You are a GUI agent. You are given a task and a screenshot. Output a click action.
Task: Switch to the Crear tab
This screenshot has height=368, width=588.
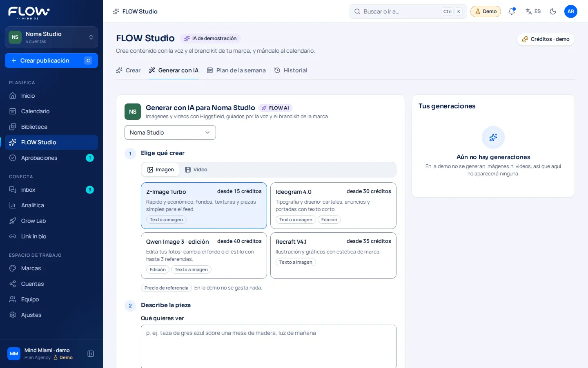click(x=128, y=70)
